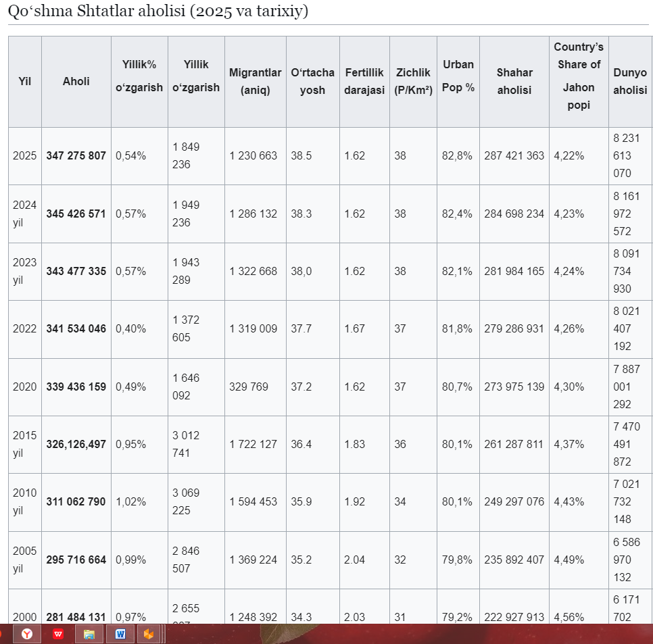The height and width of the screenshot is (644, 653).
Task: Select fertility rate value 1.92
Action: tap(354, 501)
